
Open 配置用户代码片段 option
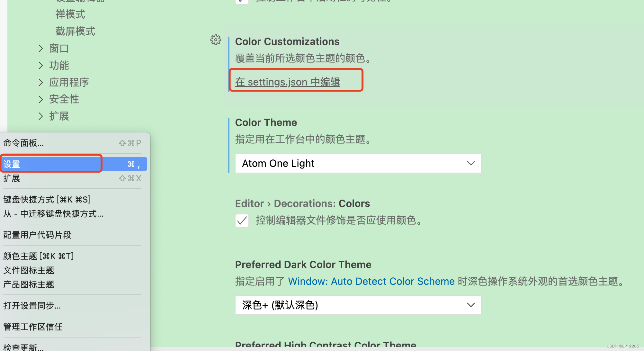point(37,235)
